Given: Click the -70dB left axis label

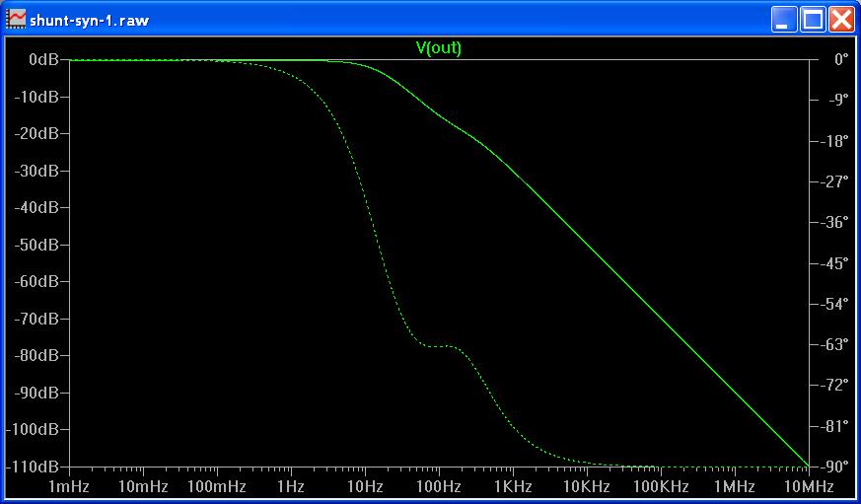Looking at the screenshot, I should pyautogui.click(x=36, y=319).
